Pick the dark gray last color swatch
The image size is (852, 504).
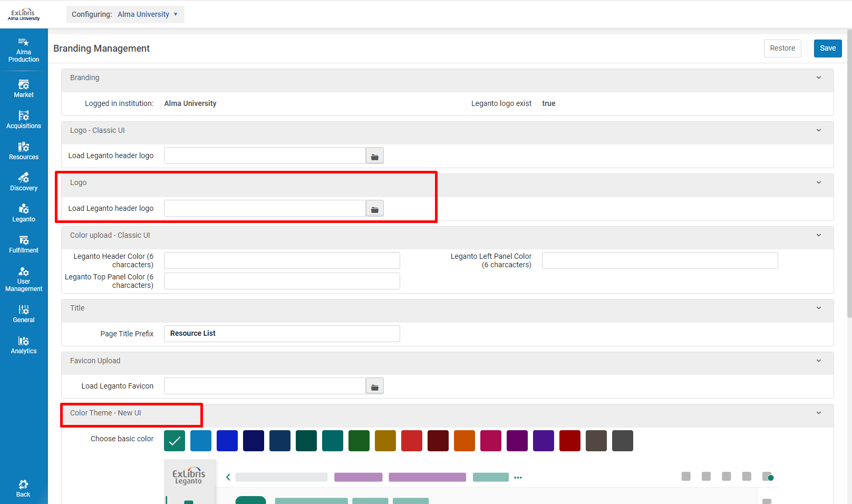click(x=623, y=441)
